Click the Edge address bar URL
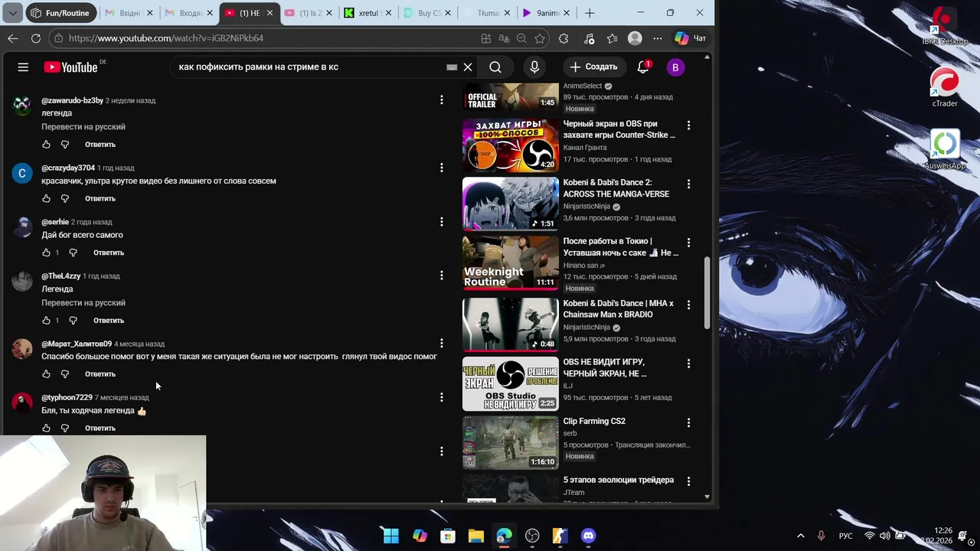 click(165, 38)
